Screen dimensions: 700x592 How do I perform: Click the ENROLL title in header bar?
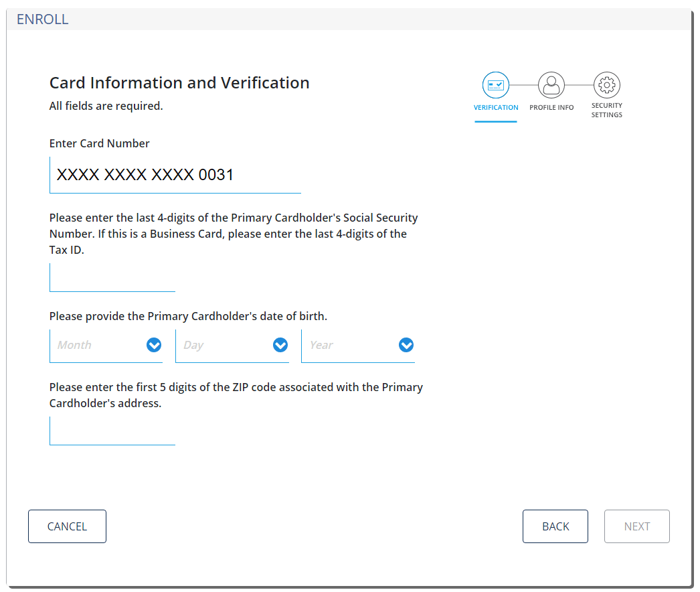pyautogui.click(x=43, y=19)
